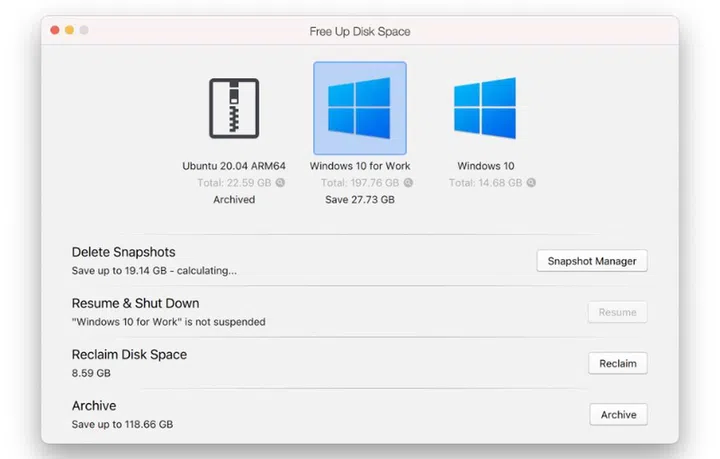Click "Save up to 19.14 GB - calculating..."
720x459 pixels.
(x=154, y=271)
